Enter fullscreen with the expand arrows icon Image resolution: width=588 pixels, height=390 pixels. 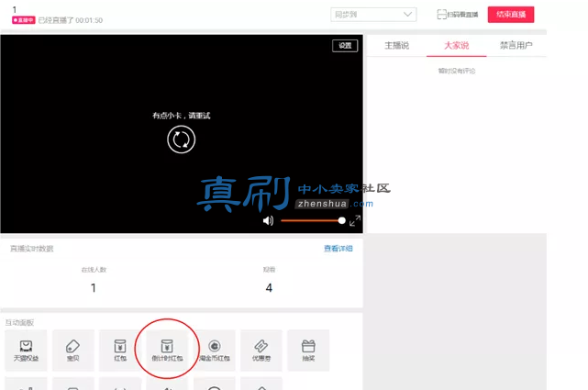[355, 220]
